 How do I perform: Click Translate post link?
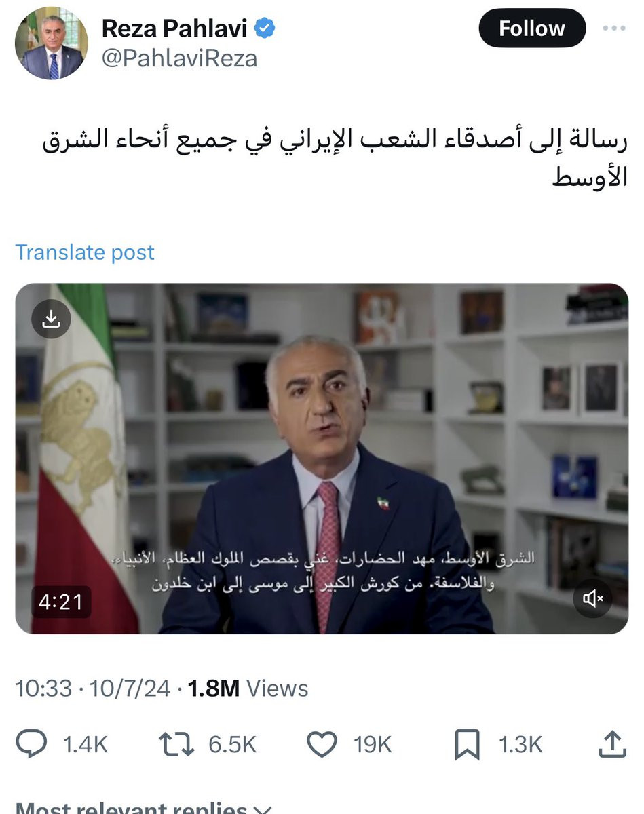(85, 252)
